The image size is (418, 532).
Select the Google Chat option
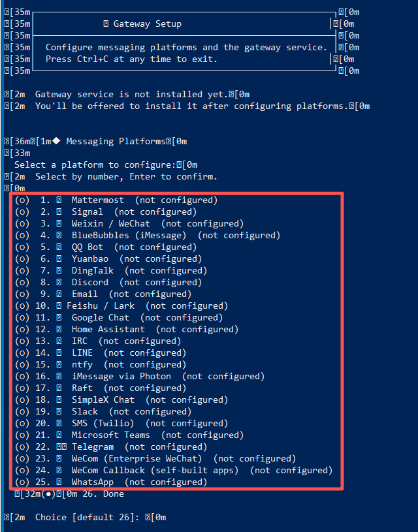pyautogui.click(x=118, y=318)
